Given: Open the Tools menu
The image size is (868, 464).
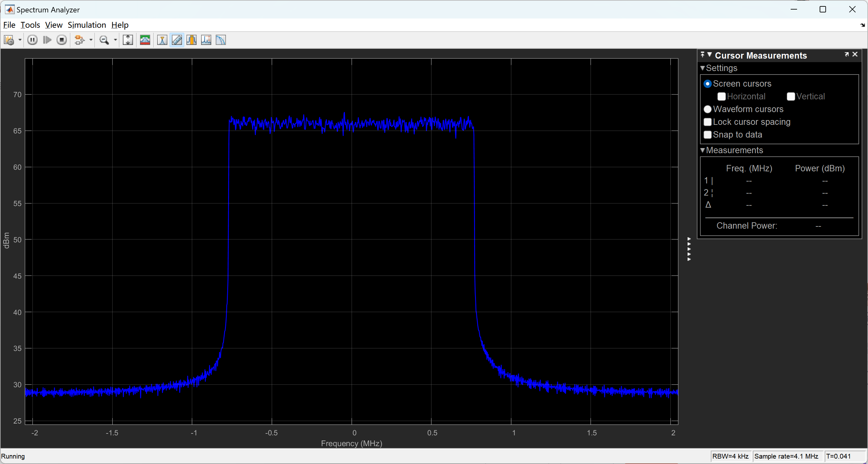Looking at the screenshot, I should point(30,25).
